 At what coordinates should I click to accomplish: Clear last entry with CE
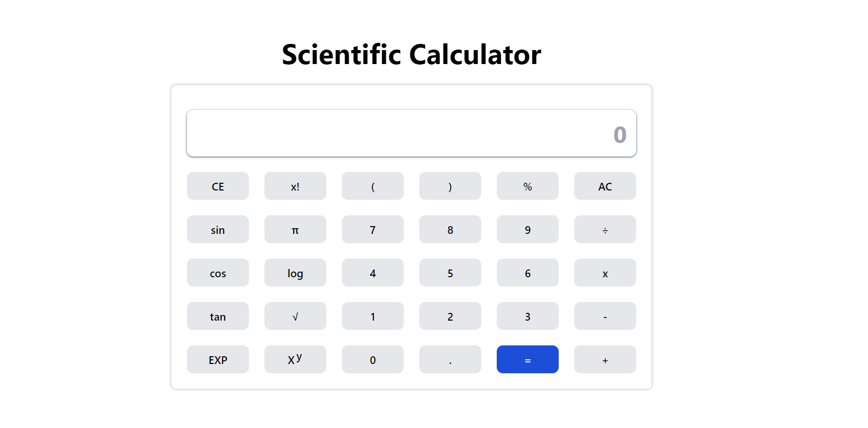click(x=218, y=186)
